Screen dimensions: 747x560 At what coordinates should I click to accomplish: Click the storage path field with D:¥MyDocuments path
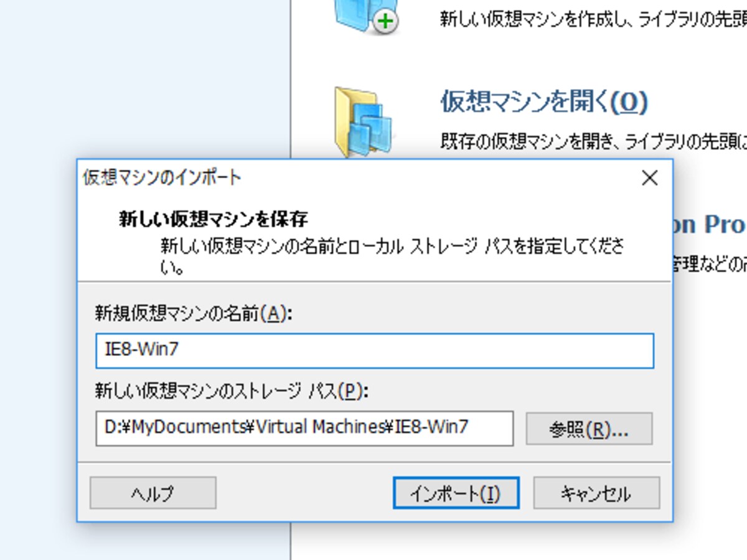point(304,428)
